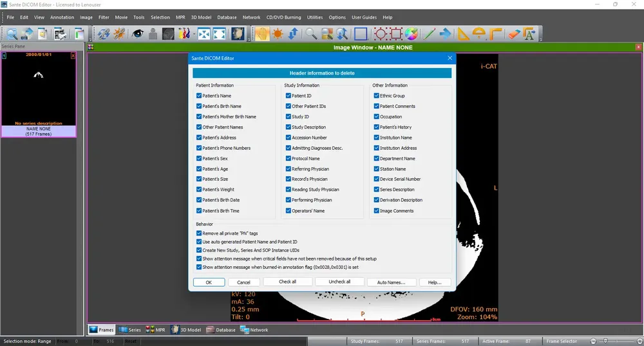
Task: Expand the toolbar overflow arrow after text tool
Action: tap(540, 39)
